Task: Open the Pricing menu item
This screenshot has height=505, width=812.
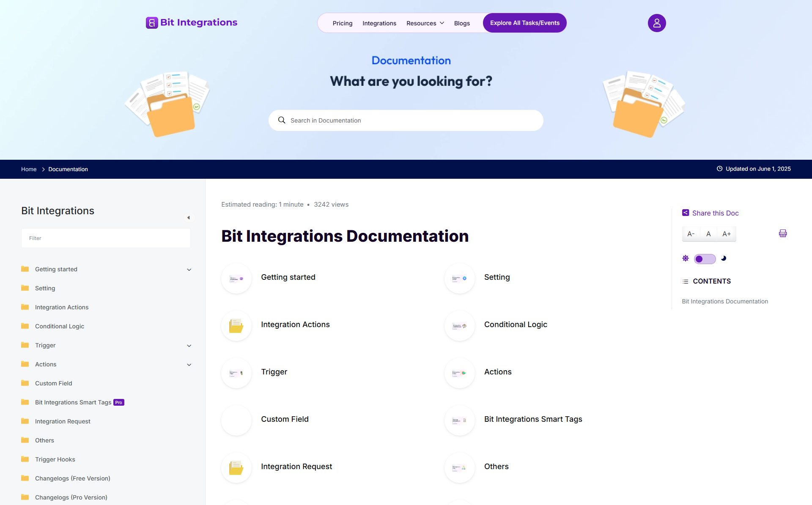Action: tap(342, 23)
